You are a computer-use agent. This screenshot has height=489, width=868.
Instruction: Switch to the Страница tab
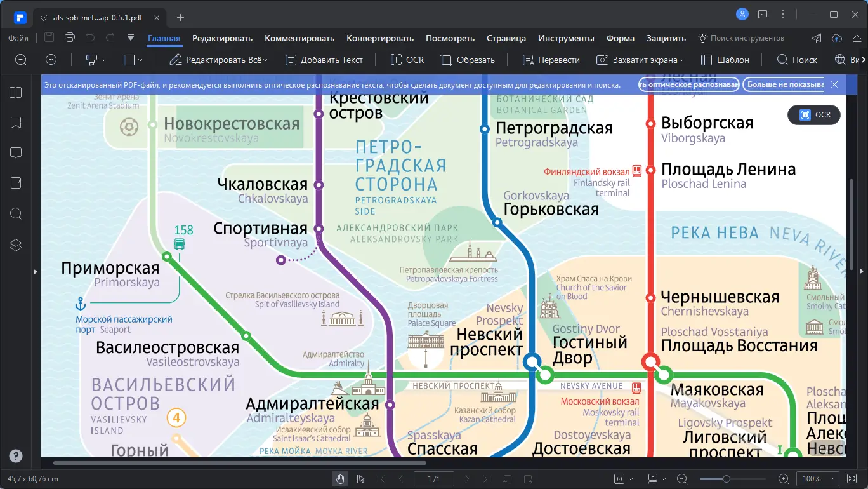(506, 38)
